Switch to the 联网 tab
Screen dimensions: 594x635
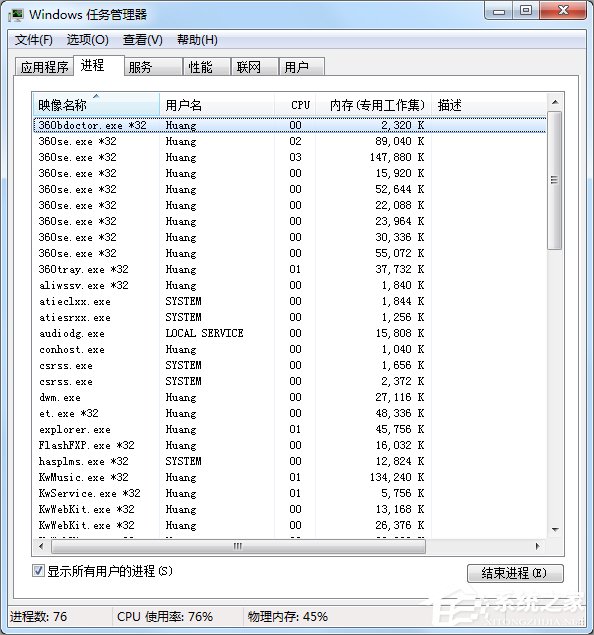click(255, 67)
